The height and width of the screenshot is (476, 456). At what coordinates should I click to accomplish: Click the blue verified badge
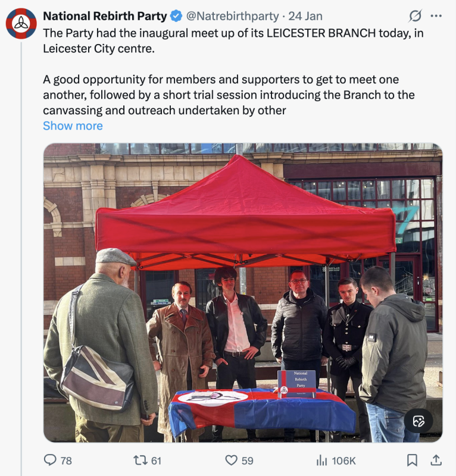coord(176,16)
